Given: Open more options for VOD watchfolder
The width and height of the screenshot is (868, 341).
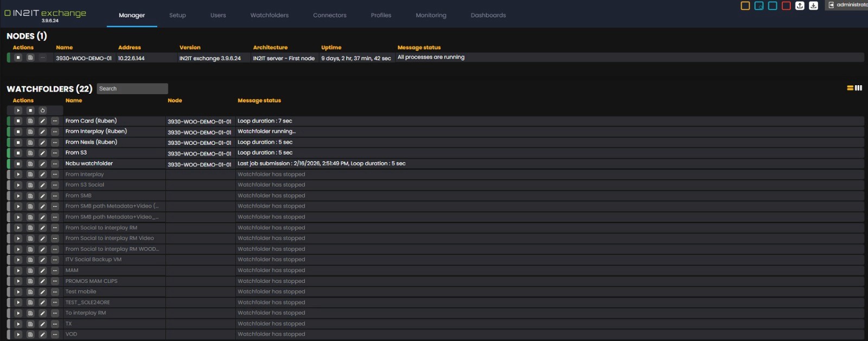Looking at the screenshot, I should [55, 334].
